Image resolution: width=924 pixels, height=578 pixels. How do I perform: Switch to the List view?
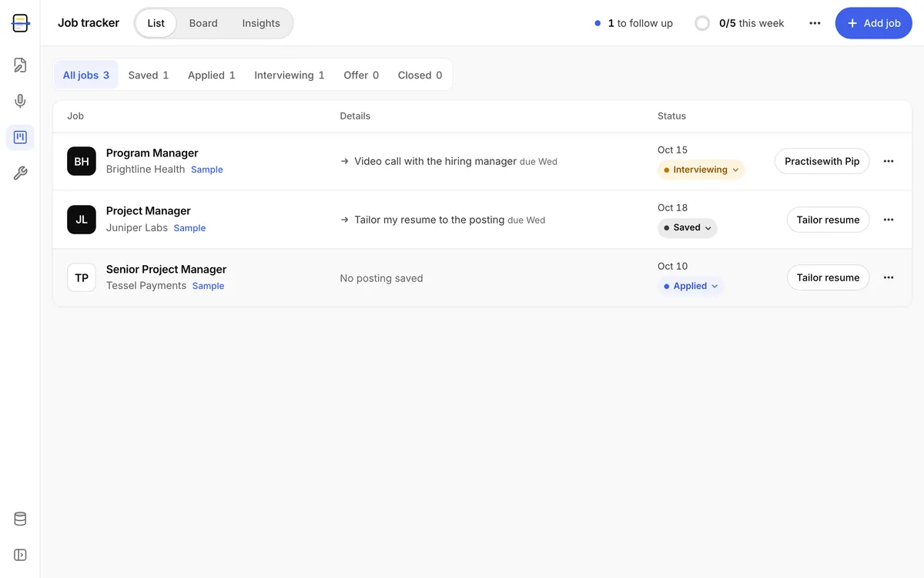pos(156,23)
